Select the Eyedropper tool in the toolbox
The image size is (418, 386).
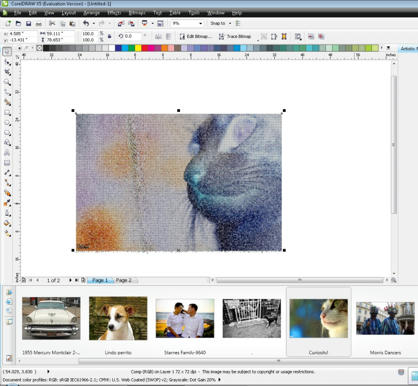point(7,203)
